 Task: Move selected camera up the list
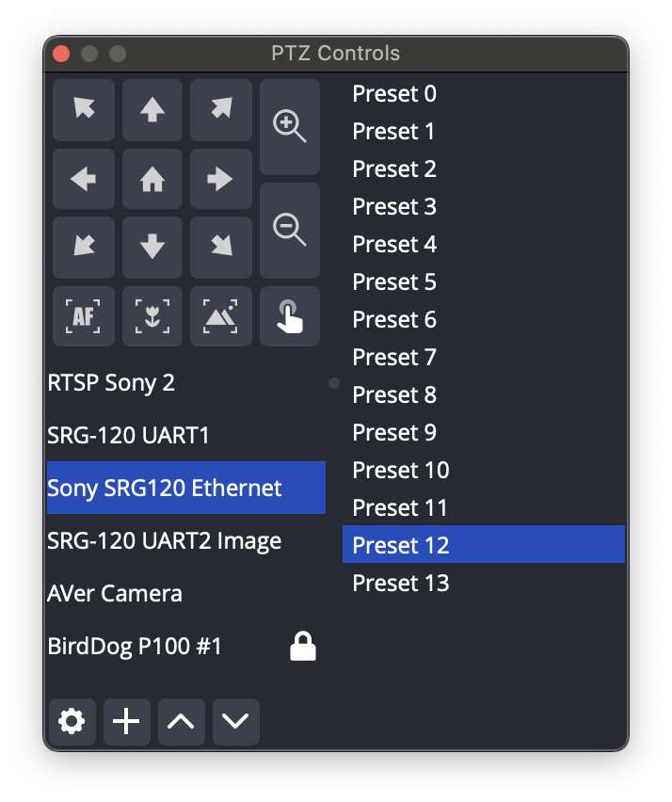tap(181, 721)
